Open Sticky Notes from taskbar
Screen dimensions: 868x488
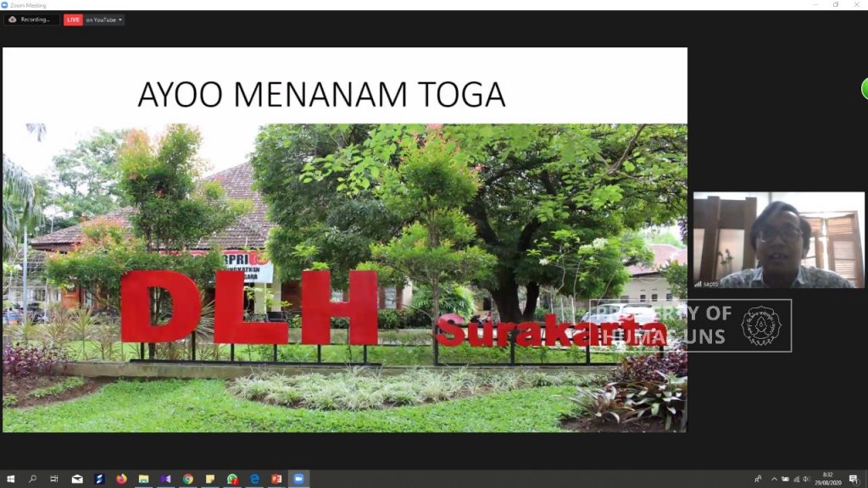coord(210,479)
